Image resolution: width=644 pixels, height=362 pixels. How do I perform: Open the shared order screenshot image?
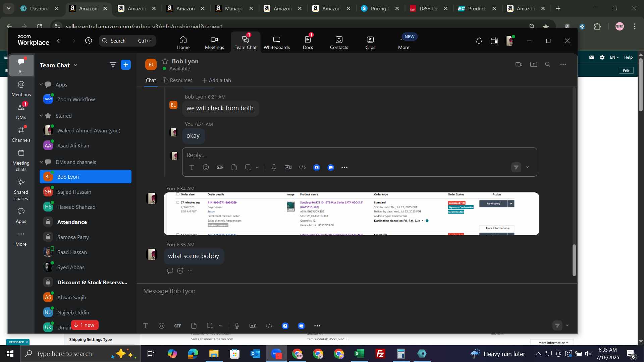point(352,214)
